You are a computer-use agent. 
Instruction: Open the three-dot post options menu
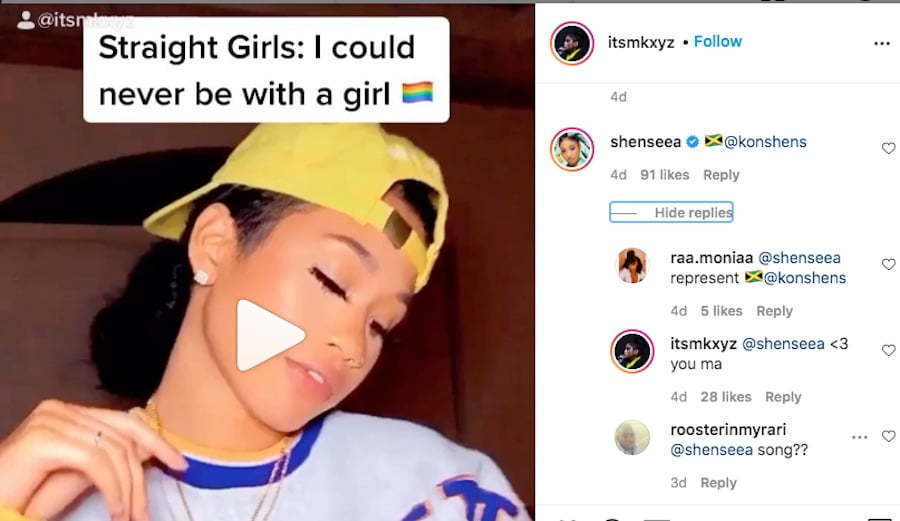tap(882, 44)
